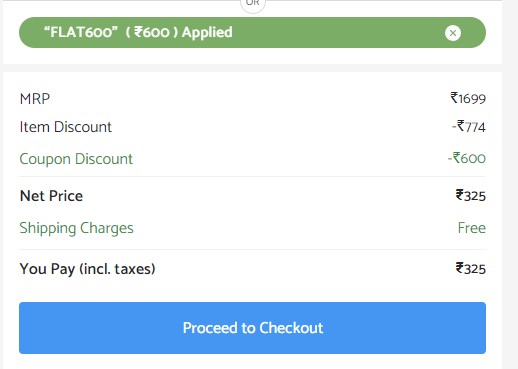
Task: Click the Item Discount label
Action: tap(66, 127)
